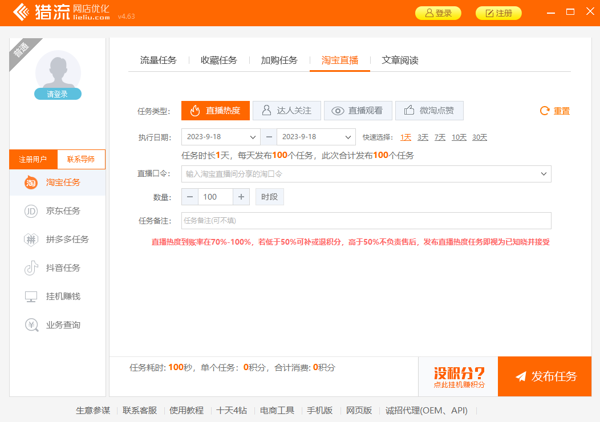This screenshot has width=600, height=422.
Task: Expand the start date dropdown
Action: 252,137
